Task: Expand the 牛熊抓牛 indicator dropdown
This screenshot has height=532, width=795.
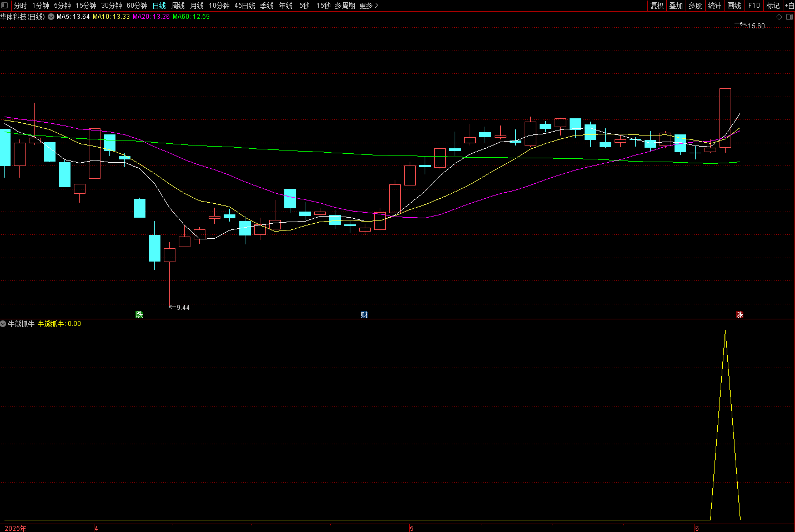Action: tap(3, 324)
